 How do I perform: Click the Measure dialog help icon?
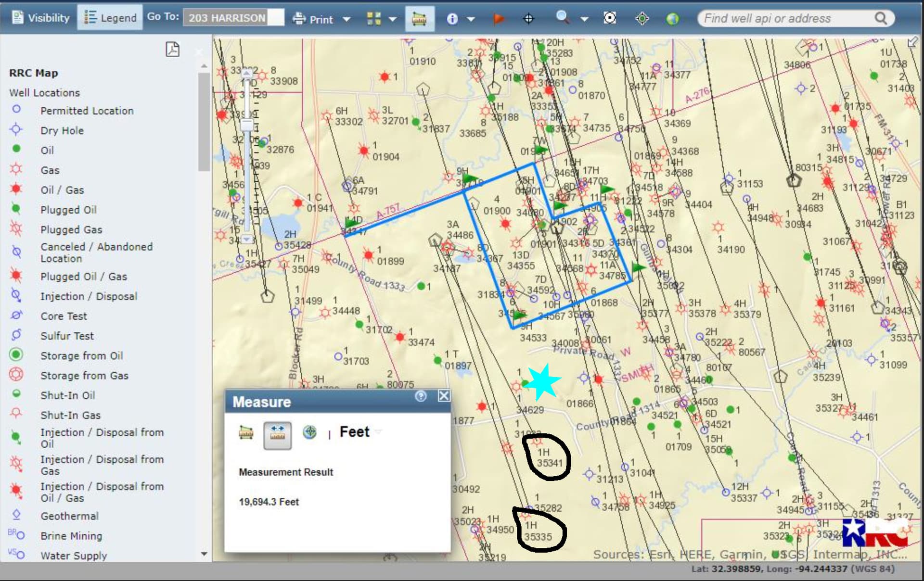tap(421, 396)
